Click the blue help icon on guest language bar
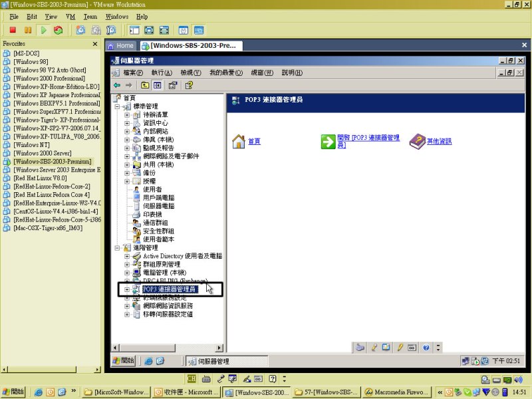This screenshot has height=399, width=532. coord(426,347)
